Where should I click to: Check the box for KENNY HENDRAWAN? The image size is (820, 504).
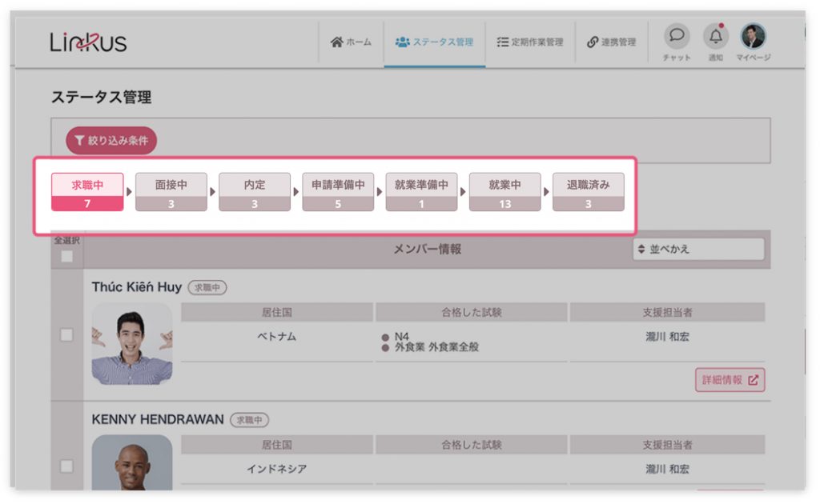pyautogui.click(x=66, y=466)
